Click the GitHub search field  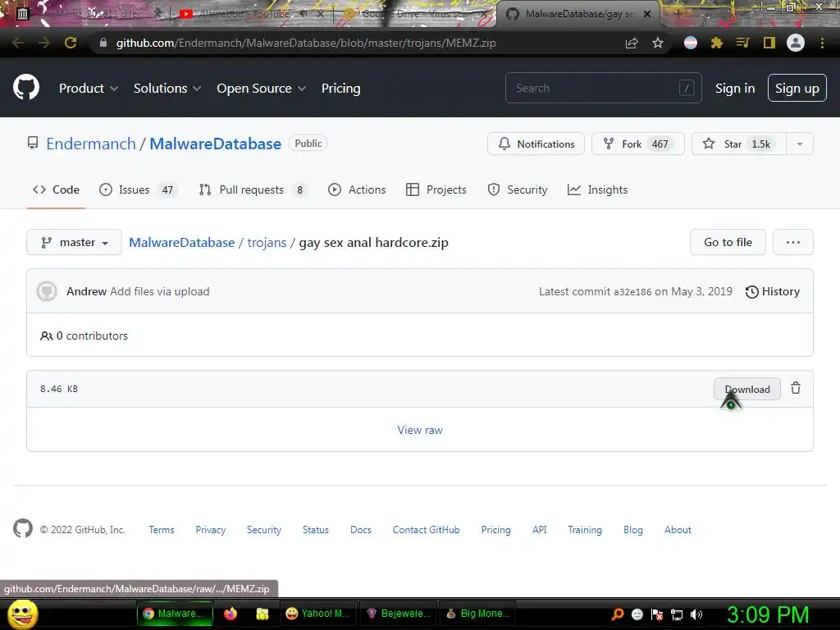coord(603,88)
